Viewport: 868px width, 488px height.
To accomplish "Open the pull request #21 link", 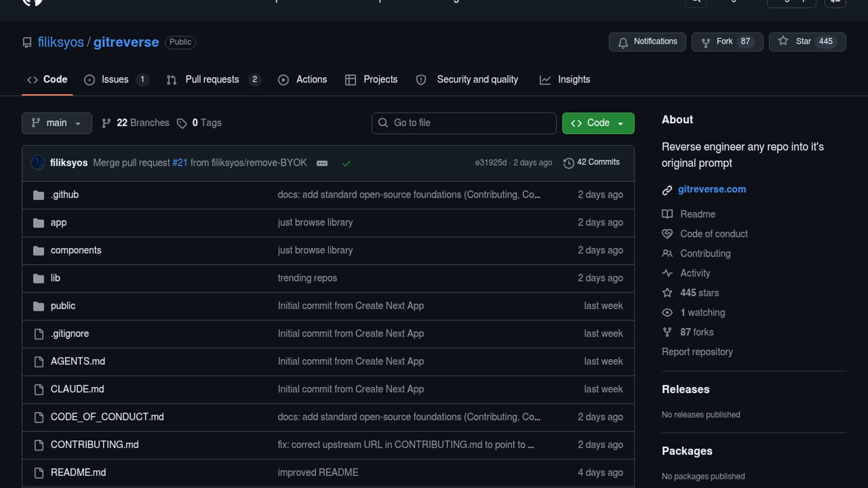I will pos(179,163).
